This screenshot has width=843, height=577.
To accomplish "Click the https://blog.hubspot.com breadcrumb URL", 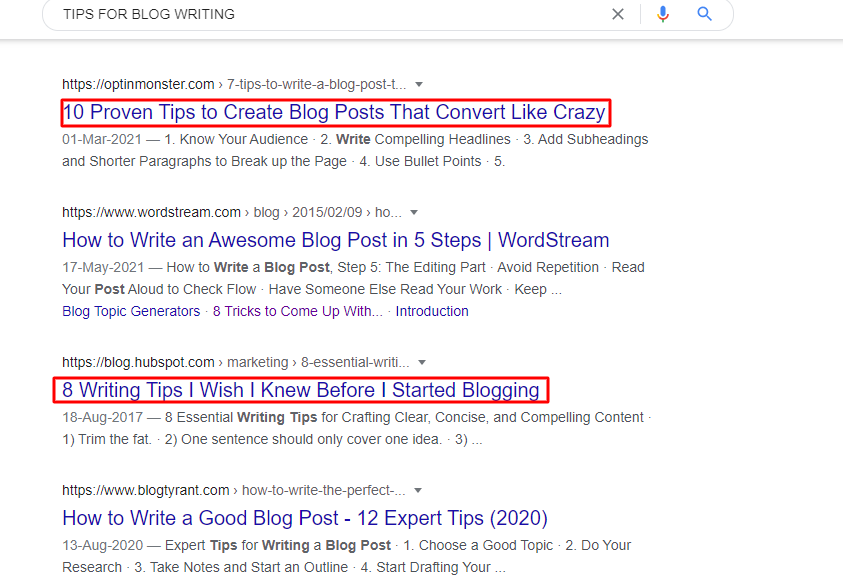I will [x=138, y=362].
